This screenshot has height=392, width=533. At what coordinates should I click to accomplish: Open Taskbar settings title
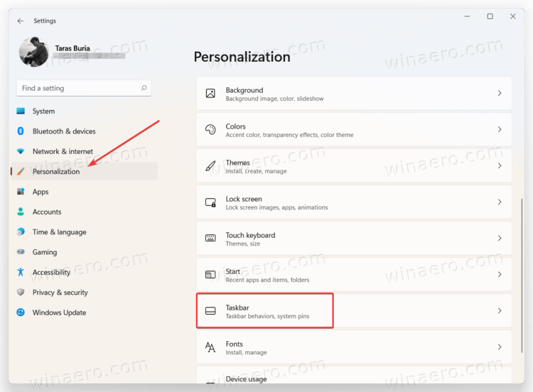click(237, 307)
